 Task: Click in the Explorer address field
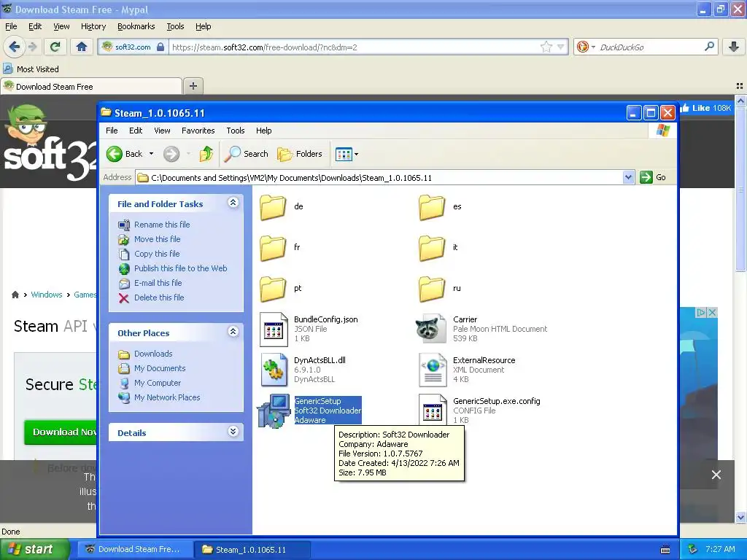click(x=379, y=177)
